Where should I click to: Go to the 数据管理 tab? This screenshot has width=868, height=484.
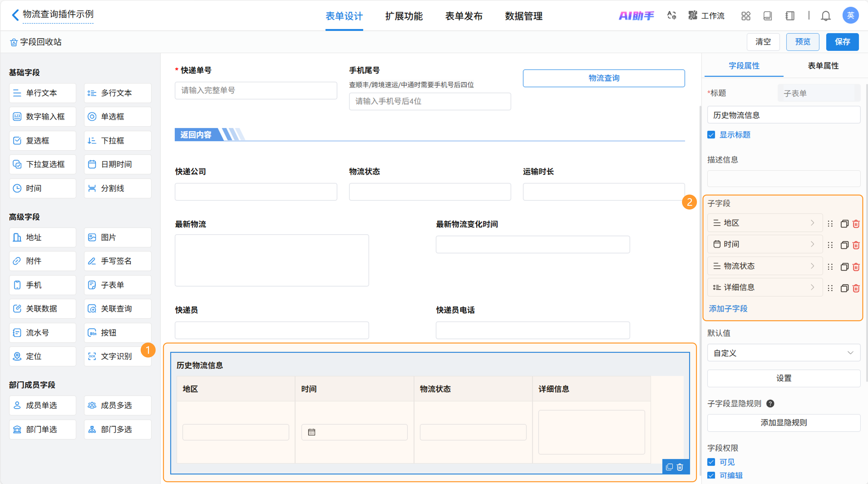coord(523,16)
